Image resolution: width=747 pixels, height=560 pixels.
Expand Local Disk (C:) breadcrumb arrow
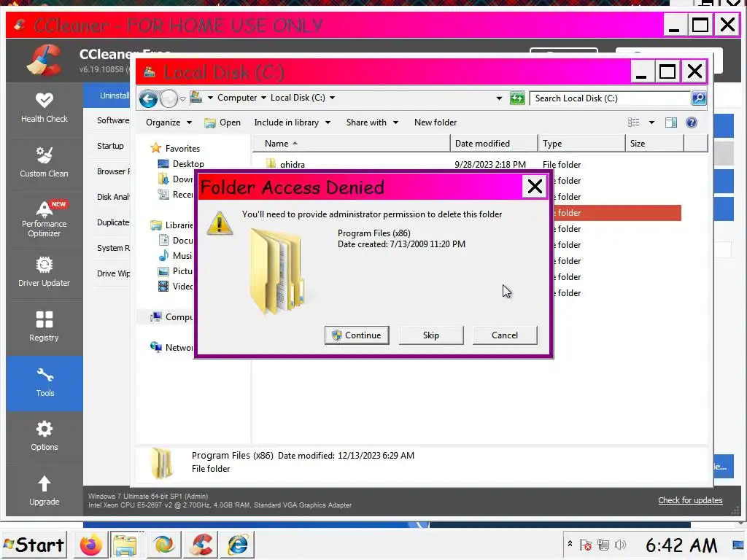pos(332,98)
